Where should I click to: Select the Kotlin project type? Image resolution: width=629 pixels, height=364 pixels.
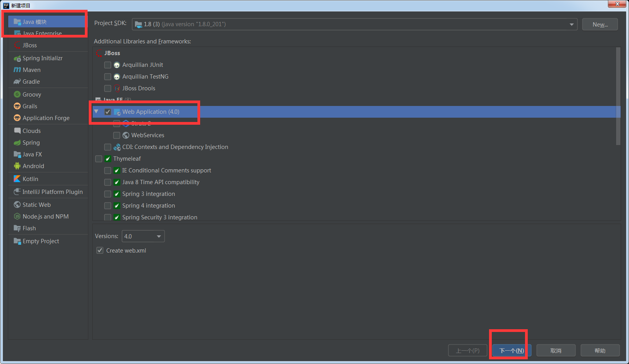tap(29, 179)
